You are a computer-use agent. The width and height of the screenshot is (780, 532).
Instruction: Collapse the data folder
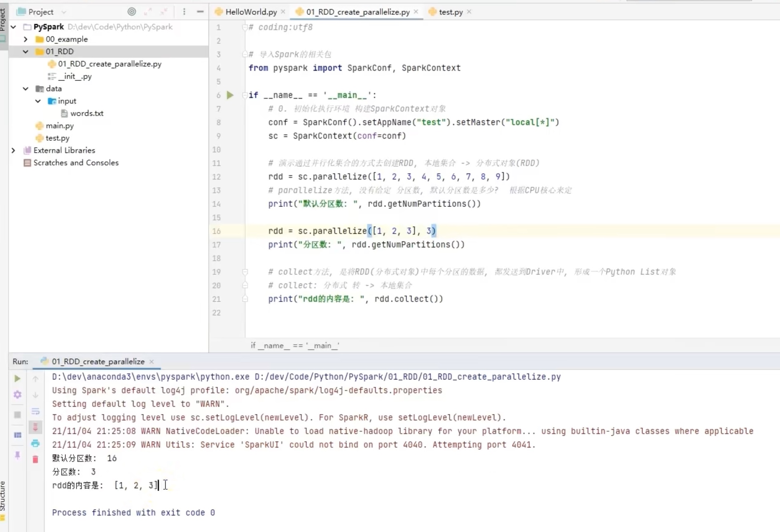pyautogui.click(x=26, y=89)
